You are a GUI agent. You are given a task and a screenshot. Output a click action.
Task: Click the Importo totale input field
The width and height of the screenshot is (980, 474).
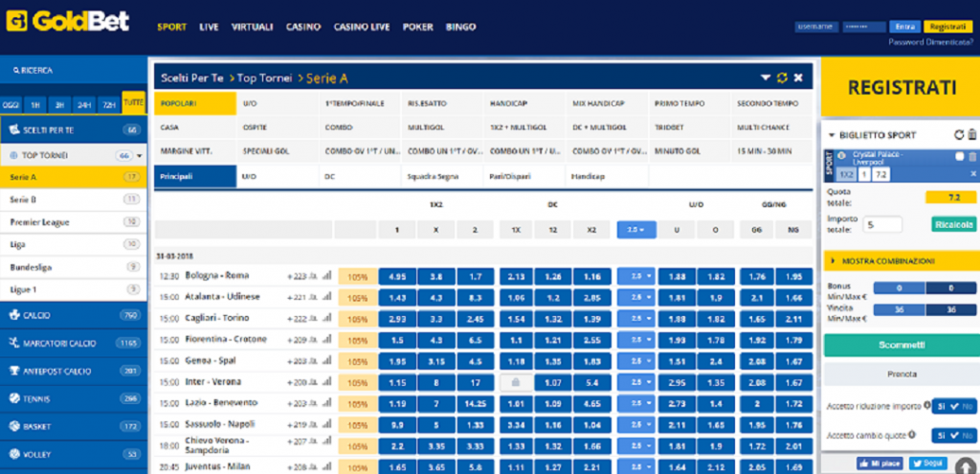[x=882, y=224]
